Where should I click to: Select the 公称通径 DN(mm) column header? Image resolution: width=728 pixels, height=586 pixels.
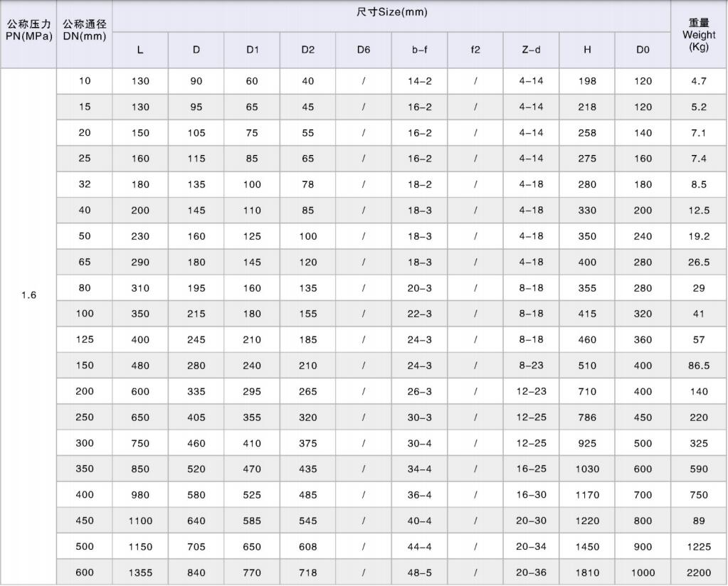tap(84, 31)
